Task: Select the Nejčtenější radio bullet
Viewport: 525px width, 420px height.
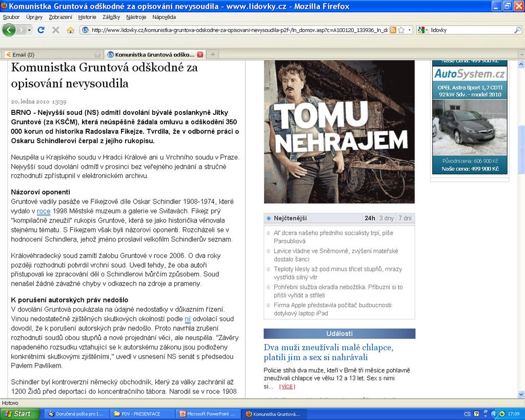Action: [x=269, y=218]
